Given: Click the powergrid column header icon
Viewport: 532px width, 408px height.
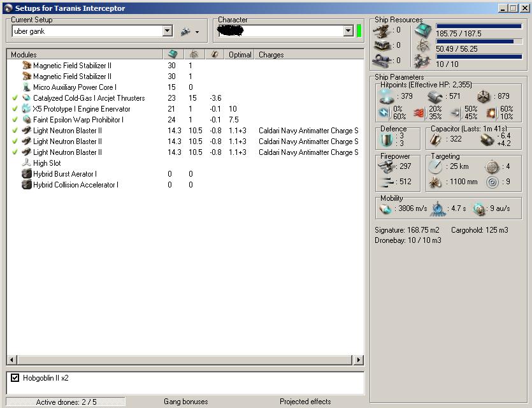Looking at the screenshot, I should 194,54.
